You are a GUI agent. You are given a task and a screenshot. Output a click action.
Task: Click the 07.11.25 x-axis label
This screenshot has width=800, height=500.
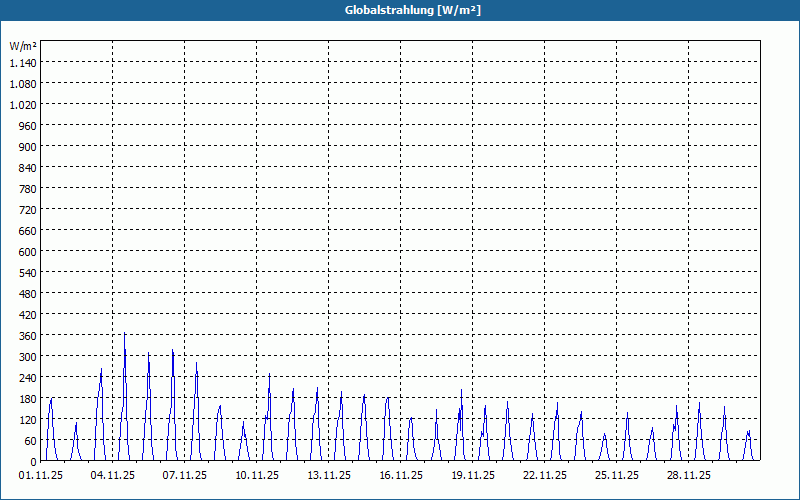click(x=185, y=476)
